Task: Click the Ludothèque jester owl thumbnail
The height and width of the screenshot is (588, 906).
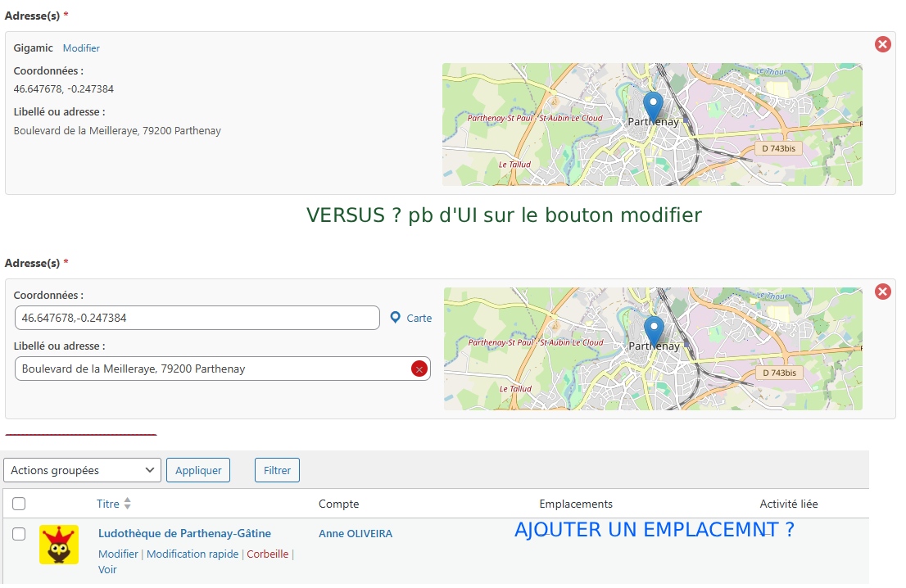Action: click(59, 545)
